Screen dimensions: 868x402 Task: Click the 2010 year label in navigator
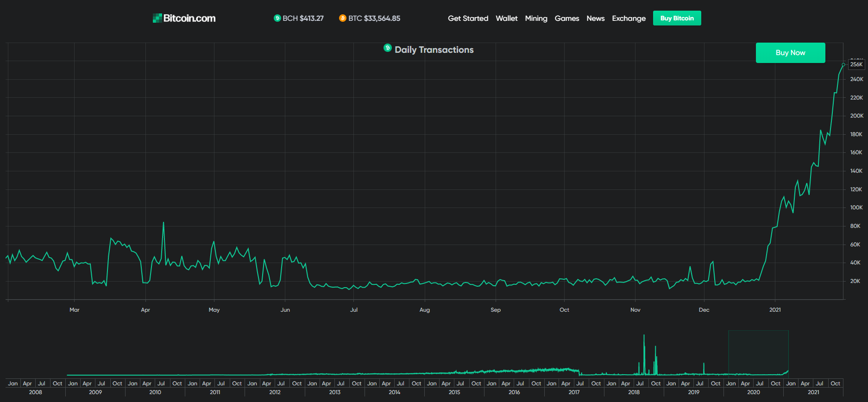(x=155, y=392)
